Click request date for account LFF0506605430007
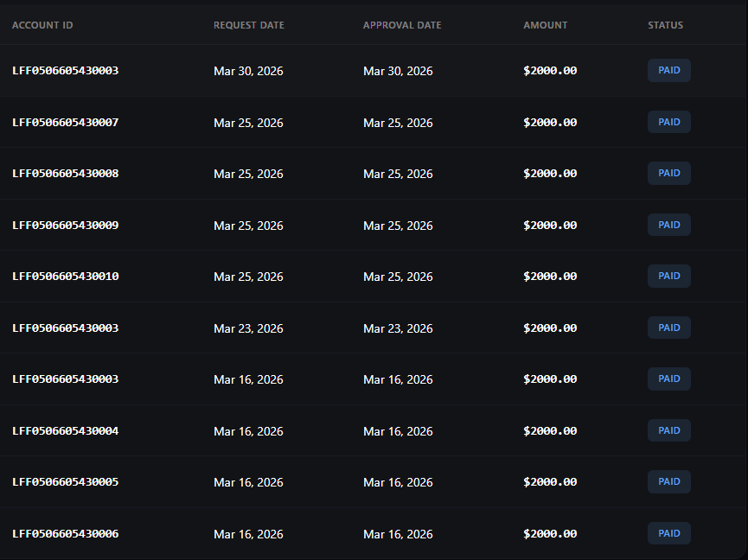748x560 pixels. pos(248,123)
